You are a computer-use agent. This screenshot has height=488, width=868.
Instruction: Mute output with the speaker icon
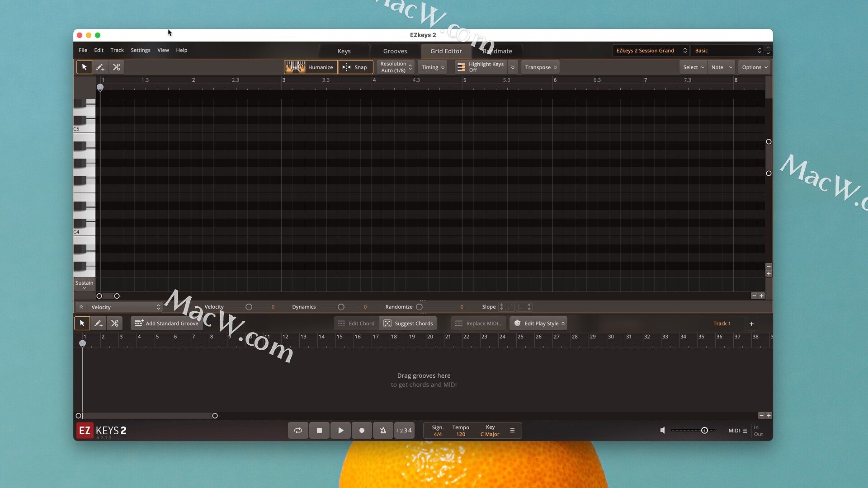coord(662,431)
